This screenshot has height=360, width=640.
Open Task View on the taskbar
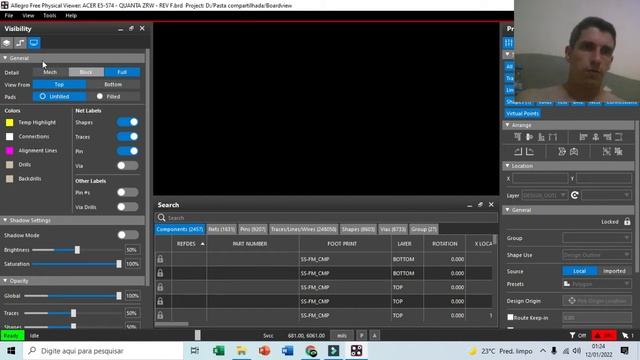point(195,351)
